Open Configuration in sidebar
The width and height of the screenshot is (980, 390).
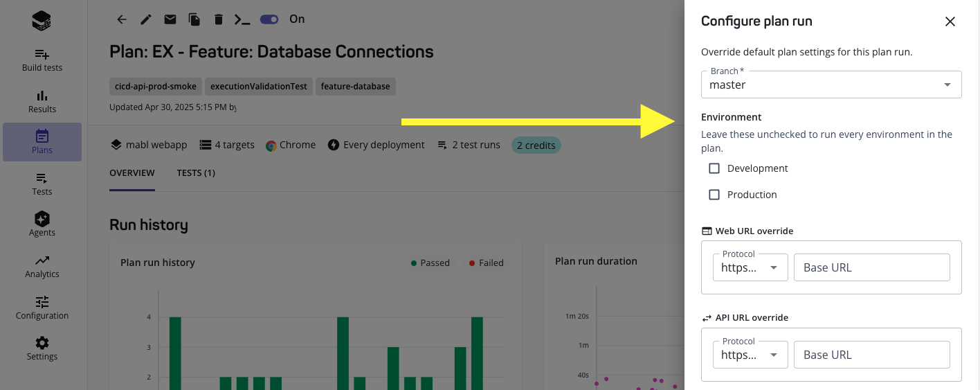coord(42,308)
